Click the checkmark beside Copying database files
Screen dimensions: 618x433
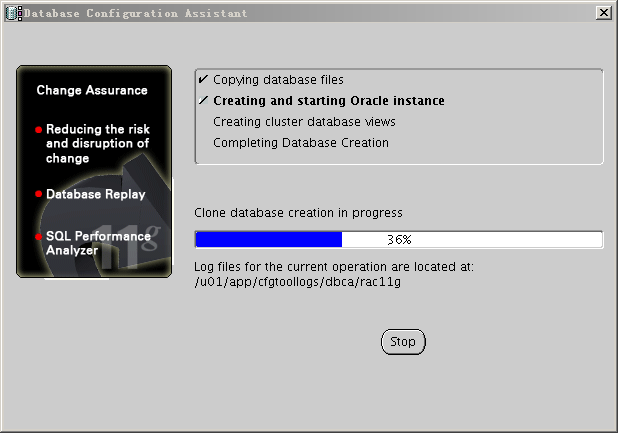[203, 79]
